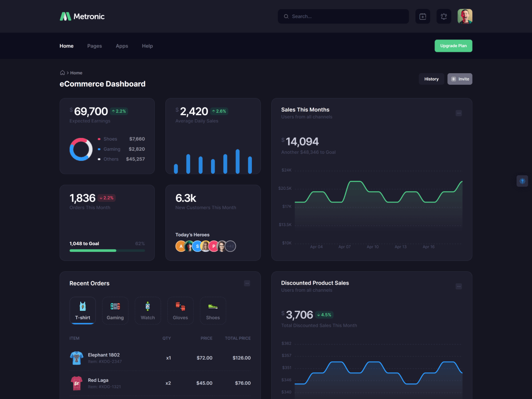Select the Watch category tab
The height and width of the screenshot is (399, 532).
click(x=148, y=310)
